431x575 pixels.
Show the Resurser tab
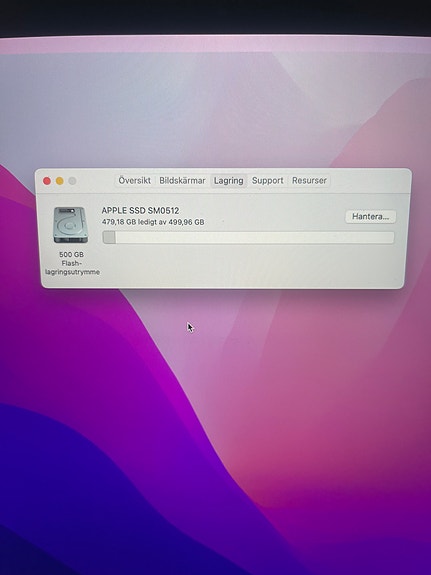click(x=309, y=180)
